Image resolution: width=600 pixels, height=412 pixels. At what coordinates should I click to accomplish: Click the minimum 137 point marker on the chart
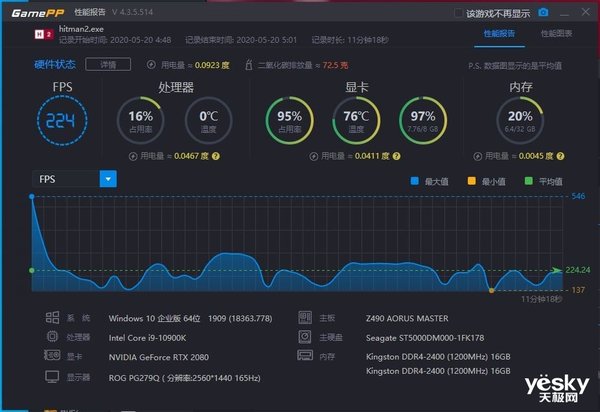(x=492, y=291)
